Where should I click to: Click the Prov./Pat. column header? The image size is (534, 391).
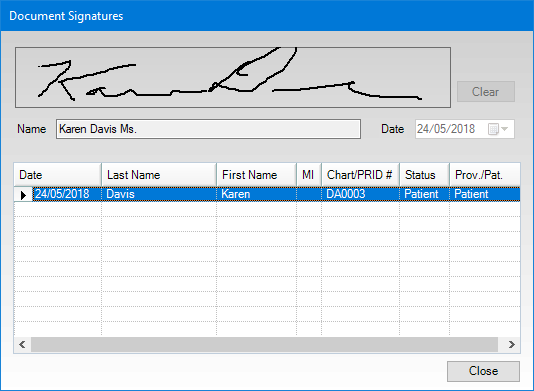coord(485,175)
